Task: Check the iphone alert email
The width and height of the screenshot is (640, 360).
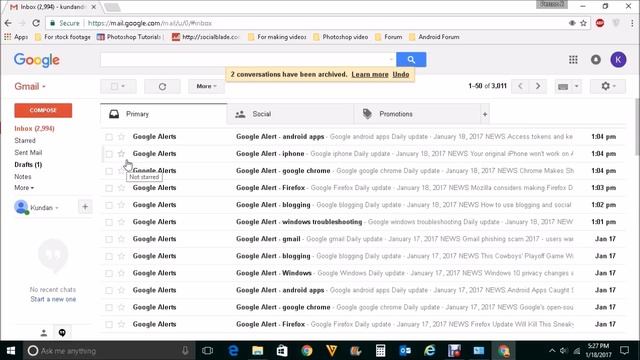Action: click(x=109, y=154)
